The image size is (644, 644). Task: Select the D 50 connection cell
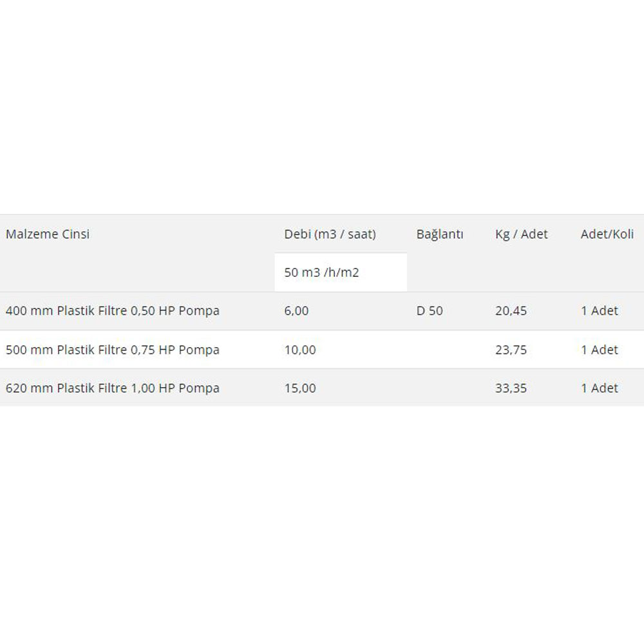coord(430,311)
